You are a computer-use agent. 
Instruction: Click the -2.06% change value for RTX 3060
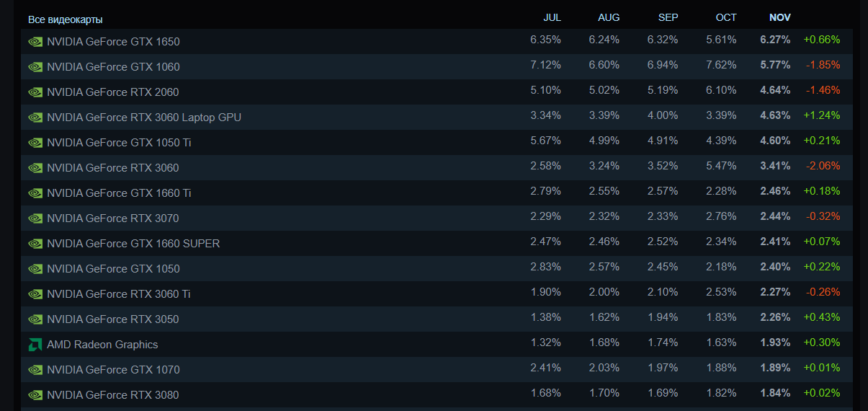click(823, 166)
